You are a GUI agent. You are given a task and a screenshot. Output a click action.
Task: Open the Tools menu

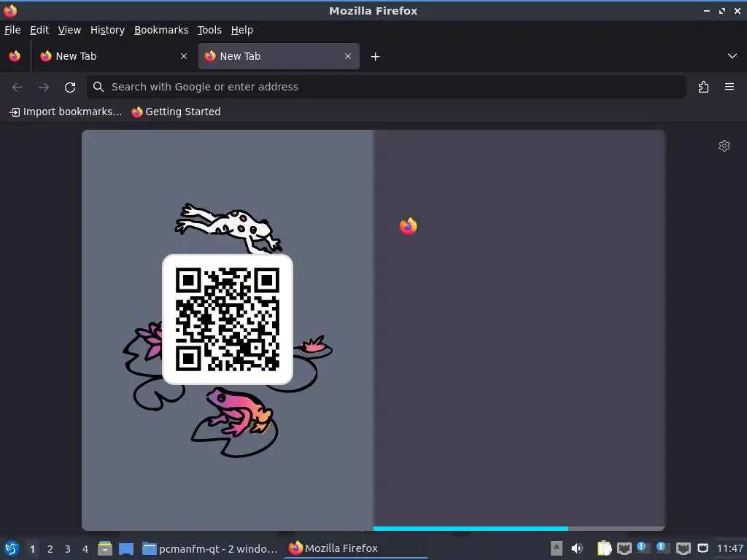[x=209, y=30]
